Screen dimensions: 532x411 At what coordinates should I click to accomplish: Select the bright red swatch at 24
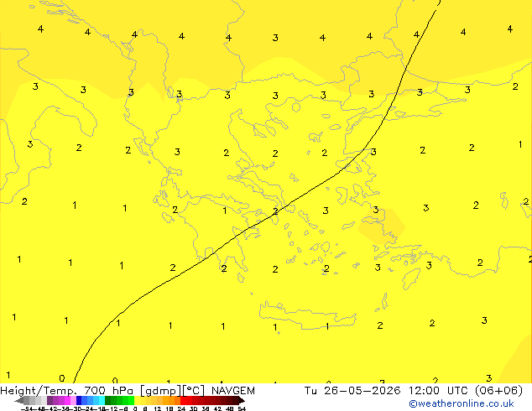183,401
